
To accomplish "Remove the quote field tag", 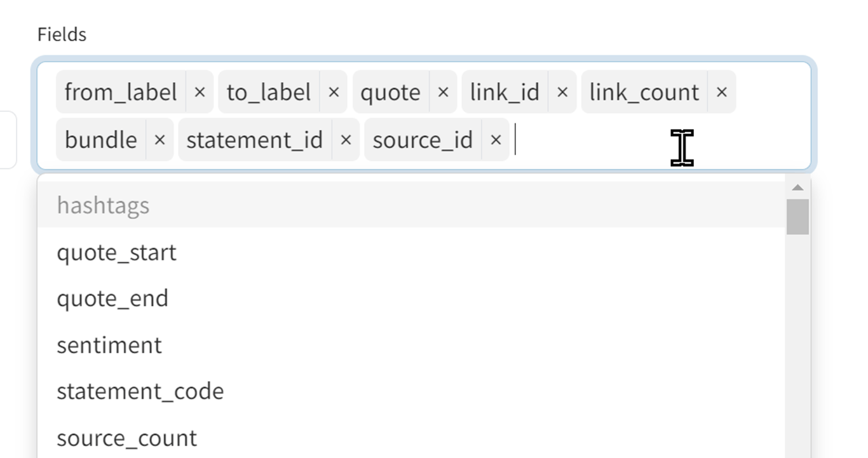I will (443, 93).
